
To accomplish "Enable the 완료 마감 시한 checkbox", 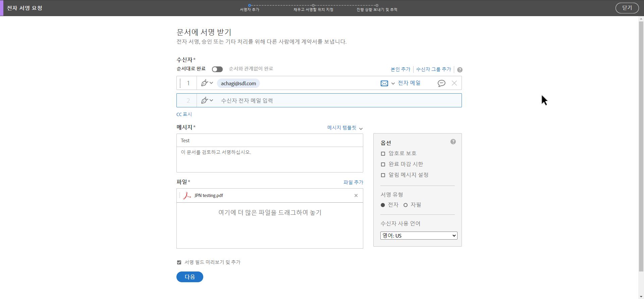I will pos(383,164).
